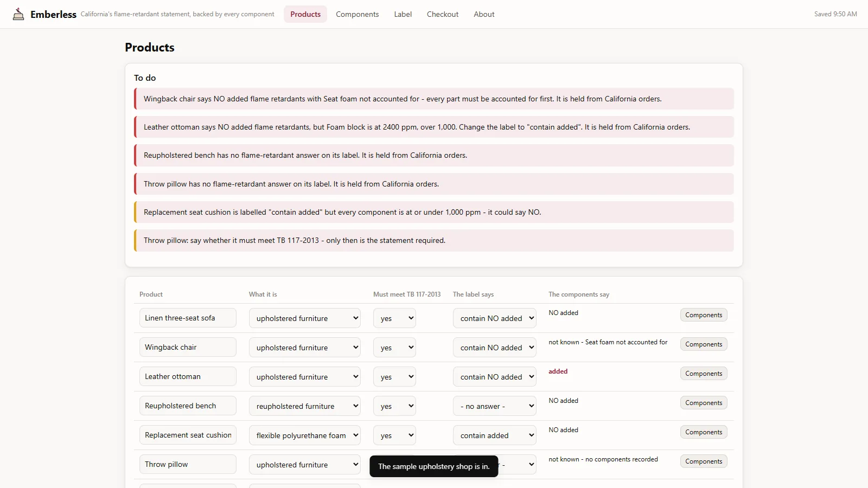Open the About page
The width and height of the screenshot is (868, 488).
click(484, 14)
